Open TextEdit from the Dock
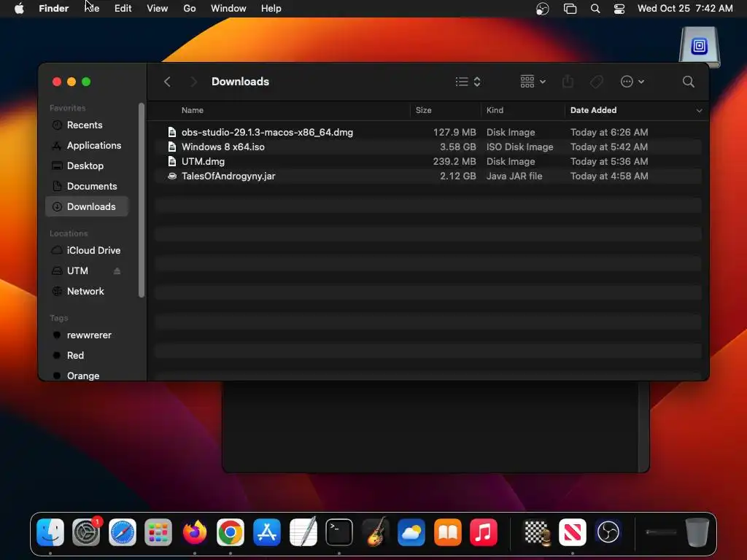Image resolution: width=747 pixels, height=560 pixels. [x=303, y=532]
